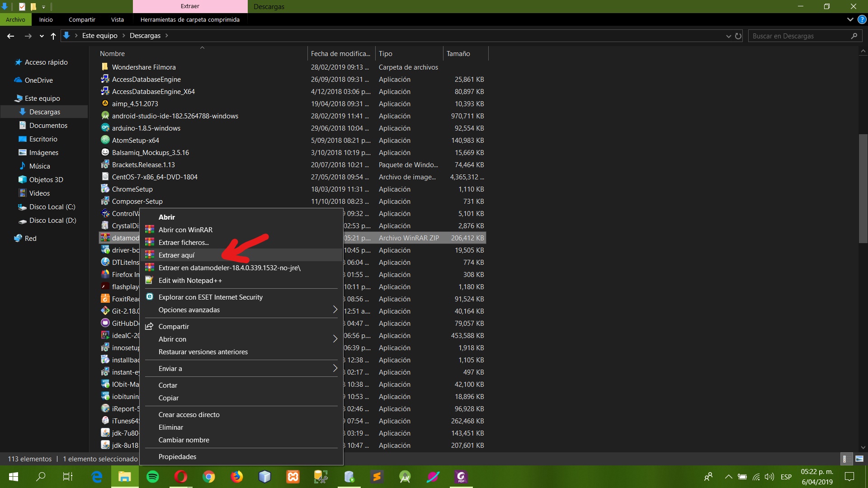Screen dimensions: 868x488
Task: Focus the 'Buscar en Descargas' search box
Action: click(800, 36)
